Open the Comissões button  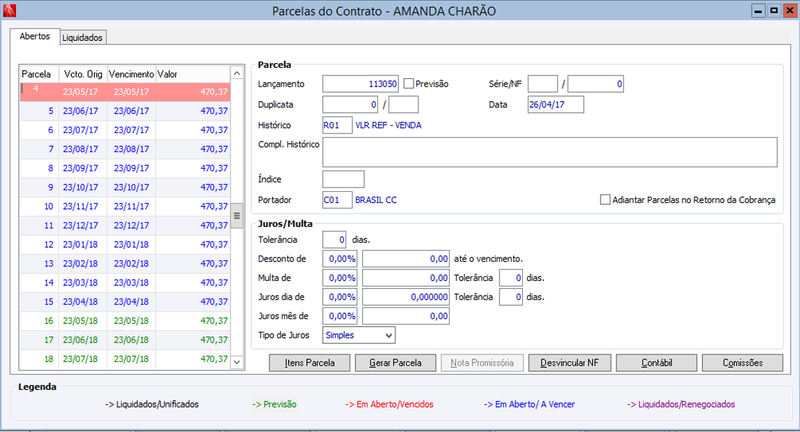coord(743,363)
